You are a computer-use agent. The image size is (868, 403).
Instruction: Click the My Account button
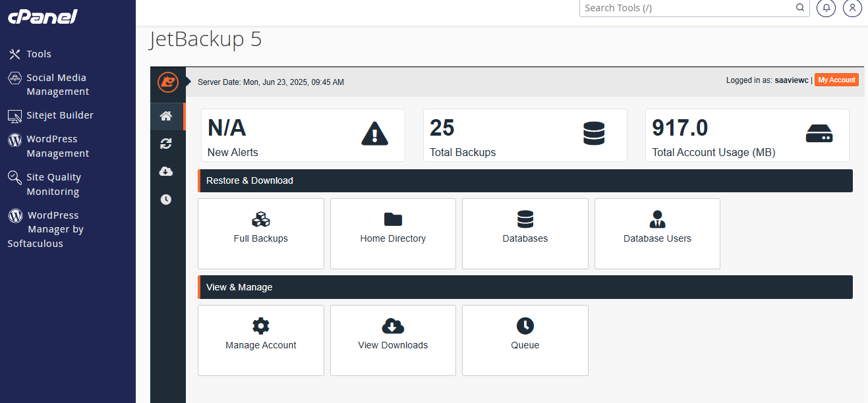click(836, 80)
